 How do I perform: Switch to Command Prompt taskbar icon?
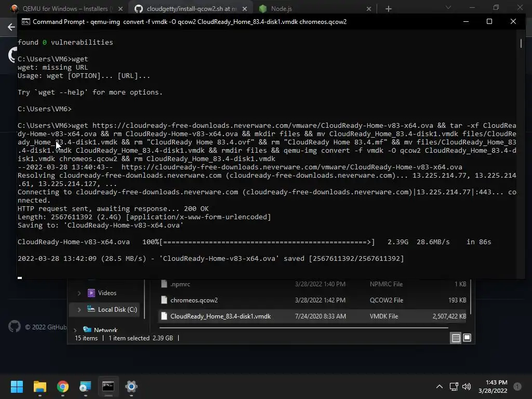(108, 387)
